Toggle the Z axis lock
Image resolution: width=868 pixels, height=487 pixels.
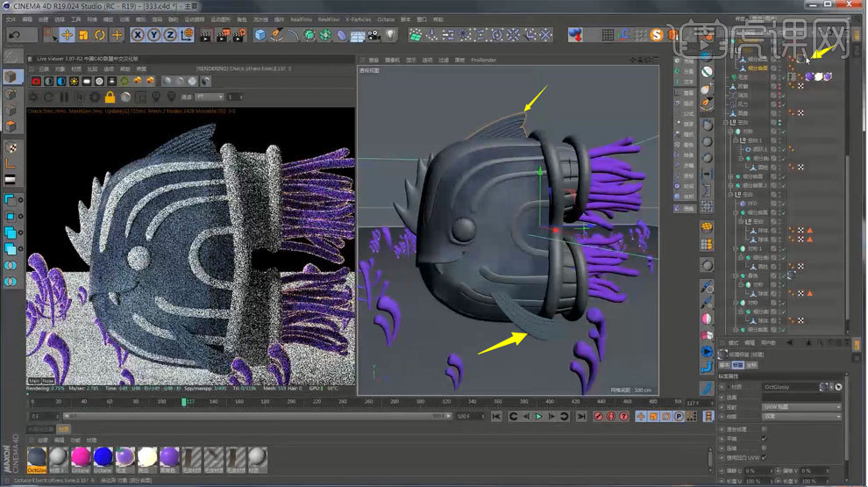pos(170,35)
